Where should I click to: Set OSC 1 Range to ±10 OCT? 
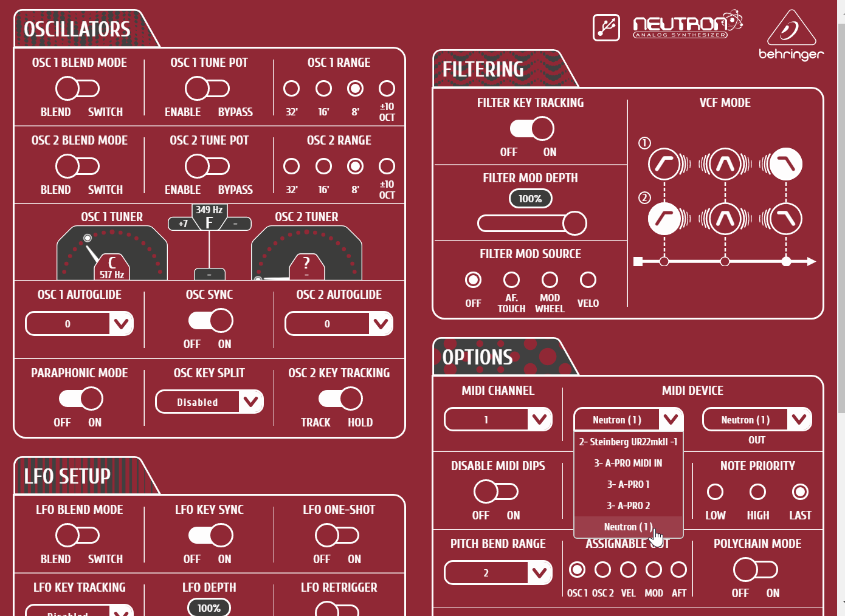point(387,89)
